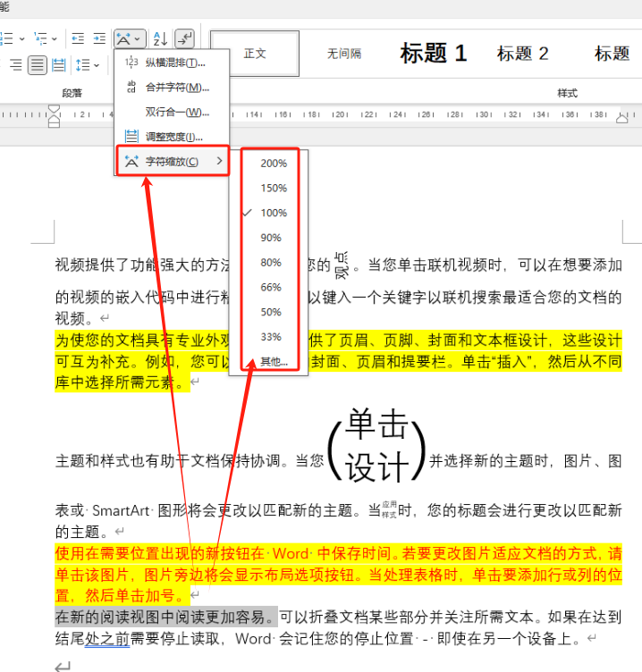Apply the 标题 2 style

[x=522, y=54]
